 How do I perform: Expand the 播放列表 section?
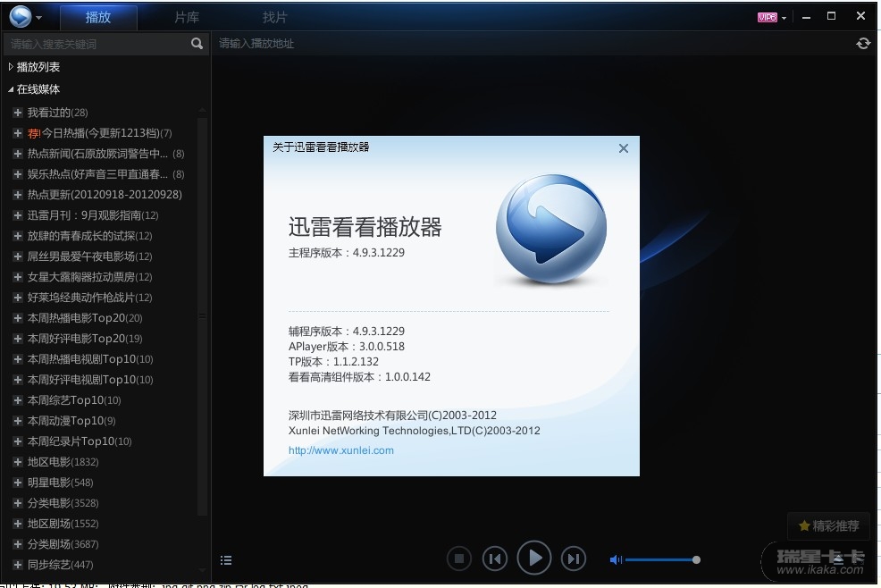tap(11, 67)
